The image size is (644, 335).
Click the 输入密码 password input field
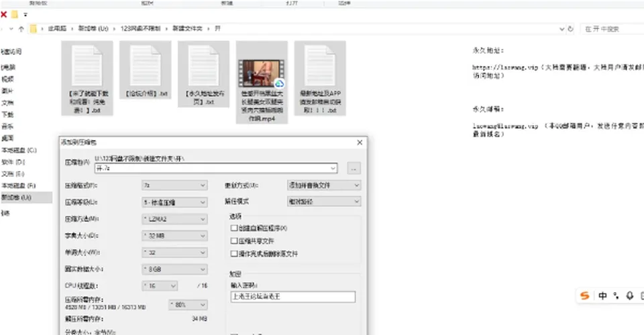tap(293, 296)
